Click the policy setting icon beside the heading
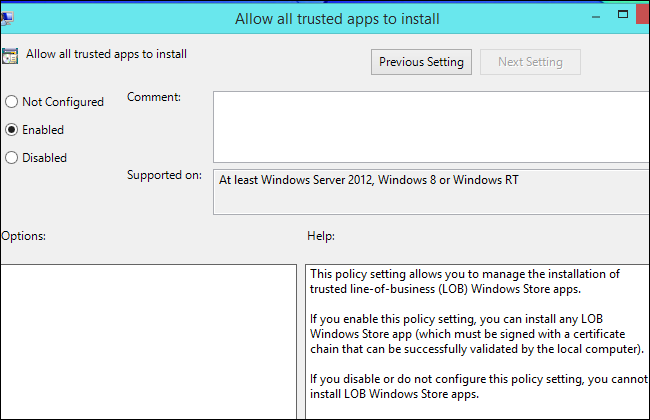This screenshot has width=650, height=420. pos(9,55)
